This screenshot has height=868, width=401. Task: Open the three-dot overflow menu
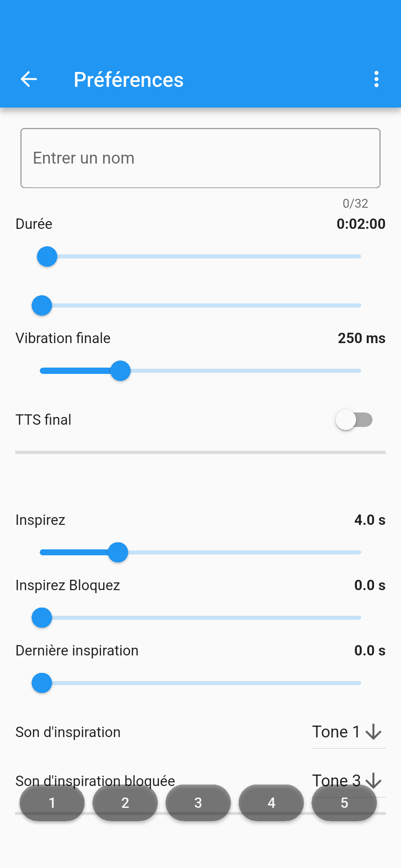click(x=376, y=79)
